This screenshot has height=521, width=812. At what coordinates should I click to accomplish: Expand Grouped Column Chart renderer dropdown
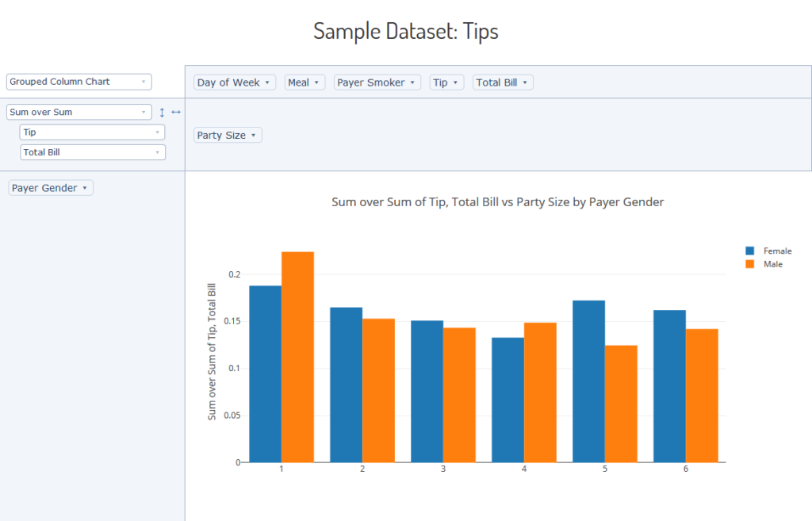[x=79, y=82]
